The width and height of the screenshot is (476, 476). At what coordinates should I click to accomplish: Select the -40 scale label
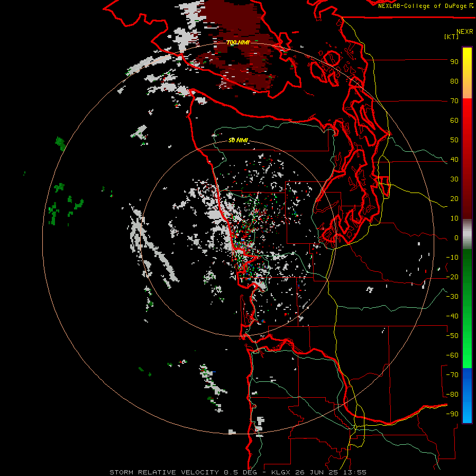[x=452, y=316]
